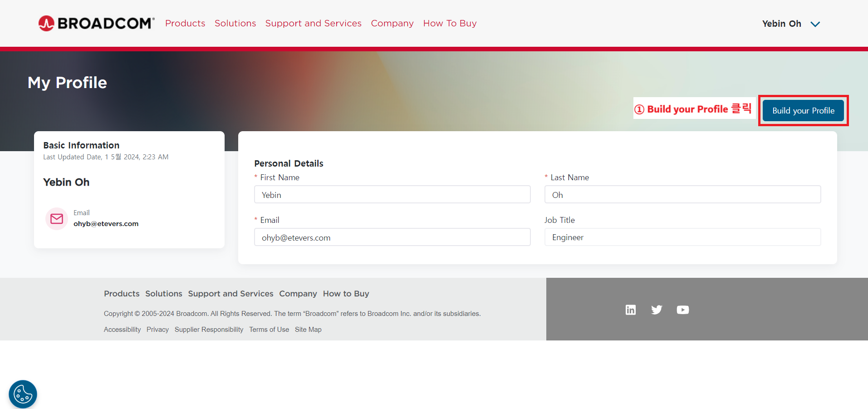
Task: Open the YouTube social icon
Action: coord(682,310)
